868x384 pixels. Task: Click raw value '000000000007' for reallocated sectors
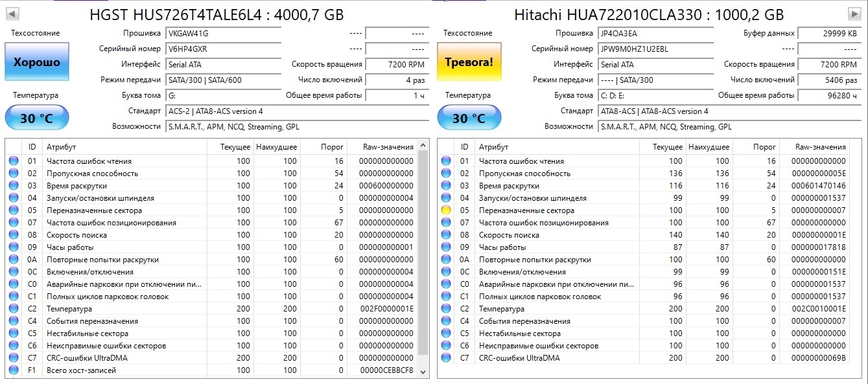(819, 210)
